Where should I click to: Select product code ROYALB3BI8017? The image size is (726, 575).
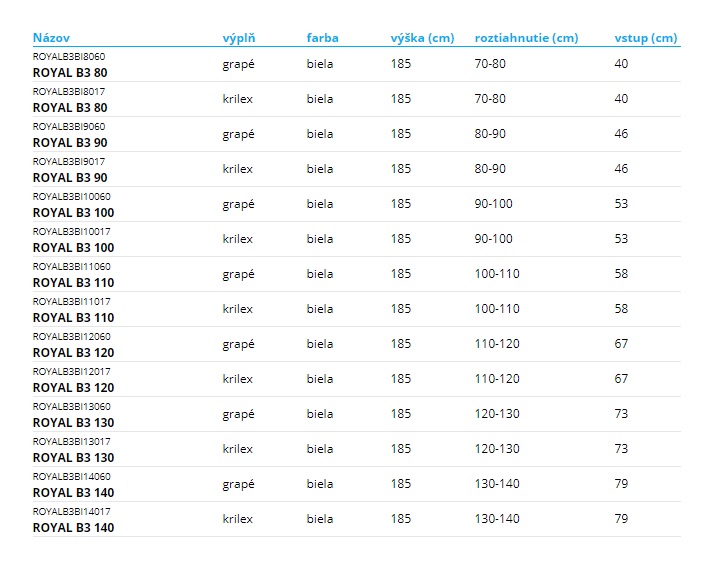click(69, 92)
